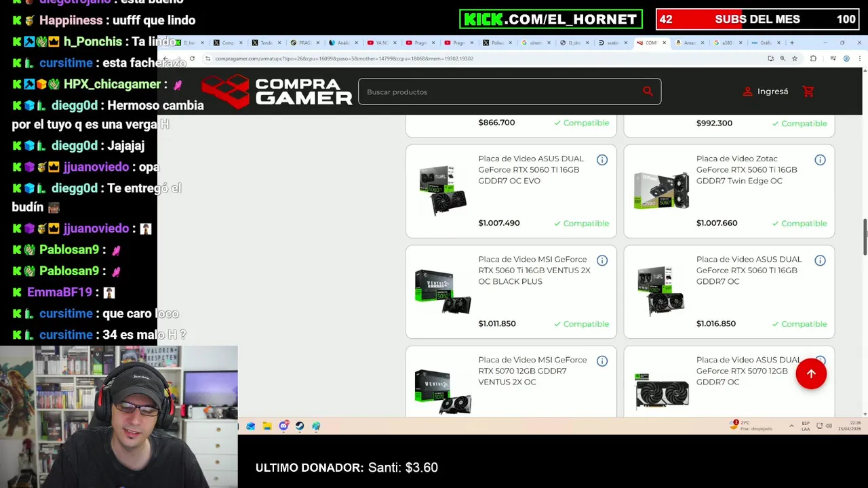Select the ASUS DUAL RTX 5070 product image
This screenshot has width=868, height=488.
[662, 390]
